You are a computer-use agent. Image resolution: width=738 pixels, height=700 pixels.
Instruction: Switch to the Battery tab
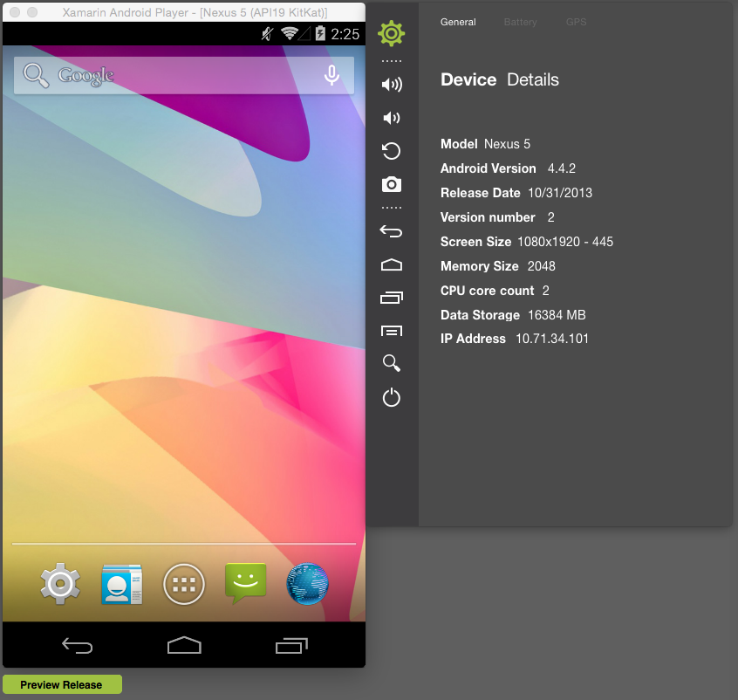tap(520, 22)
